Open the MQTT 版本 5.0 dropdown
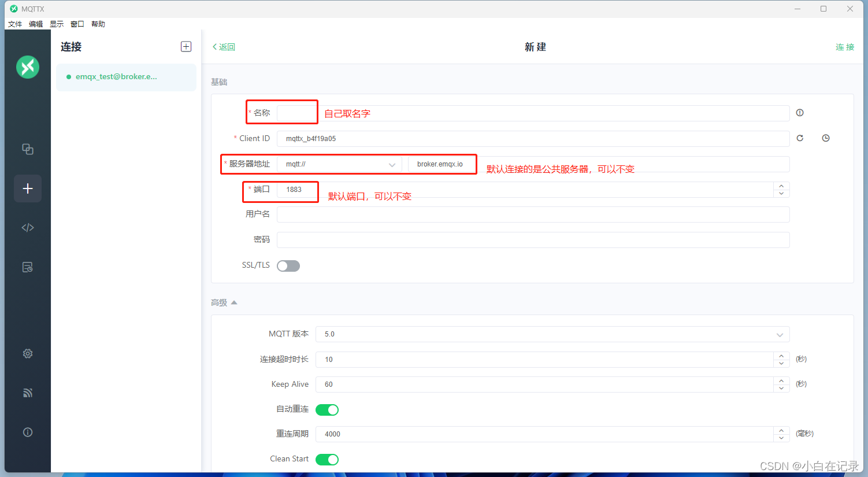The width and height of the screenshot is (868, 477). click(x=552, y=334)
